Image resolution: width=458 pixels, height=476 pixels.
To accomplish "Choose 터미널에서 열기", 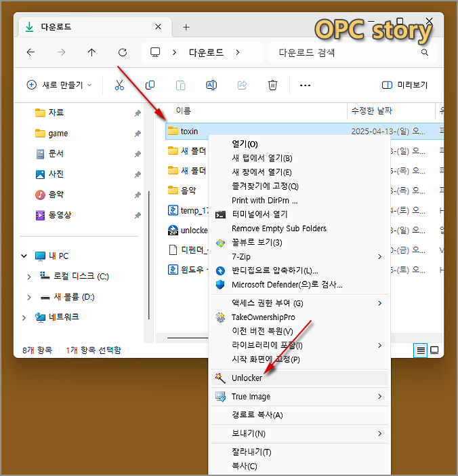I will tap(299, 214).
